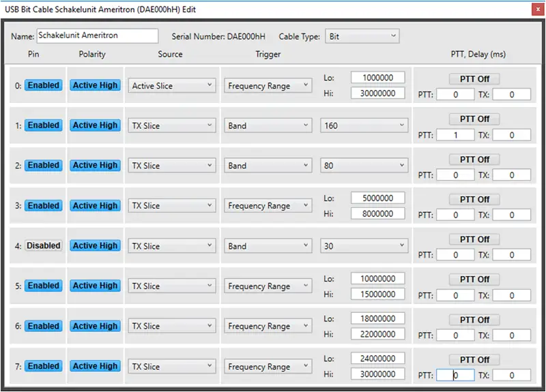Click pin 7 TX delay field

point(511,376)
